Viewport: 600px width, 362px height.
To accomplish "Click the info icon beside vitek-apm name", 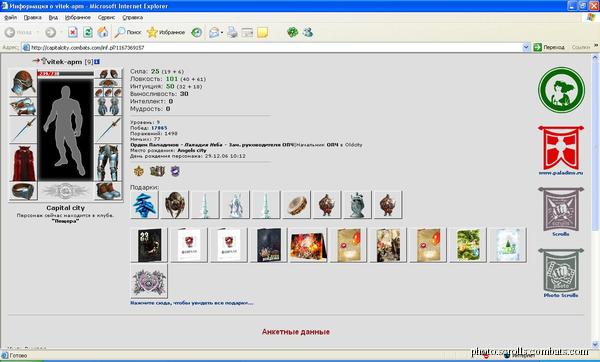I will [x=97, y=62].
